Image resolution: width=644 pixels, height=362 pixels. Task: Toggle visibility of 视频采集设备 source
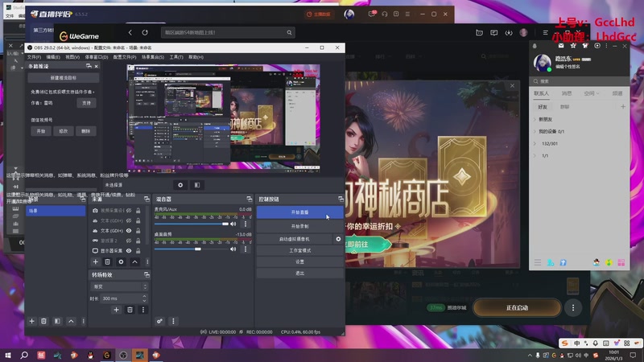(x=129, y=211)
